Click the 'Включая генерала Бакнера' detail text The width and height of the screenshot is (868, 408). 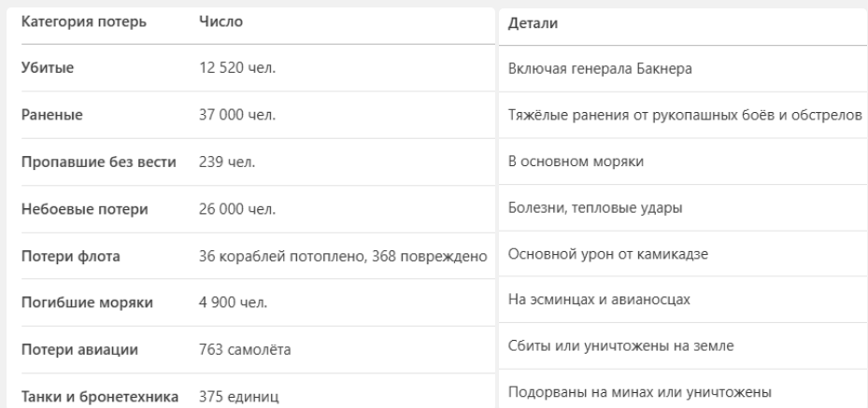pyautogui.click(x=600, y=69)
